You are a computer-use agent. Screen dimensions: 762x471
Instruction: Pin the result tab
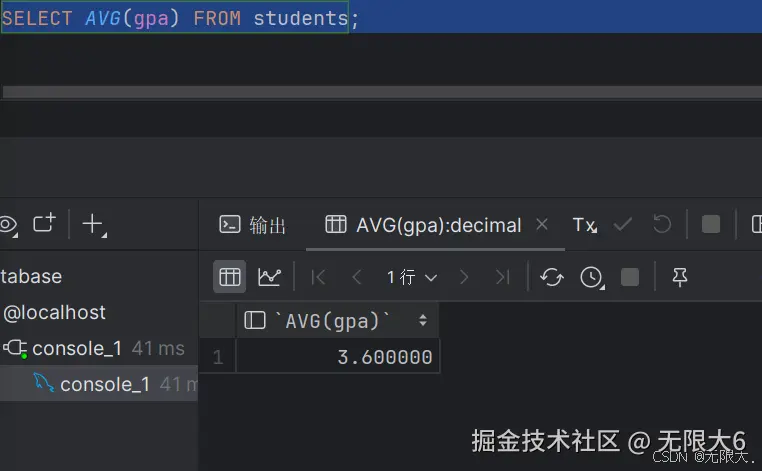(x=679, y=277)
